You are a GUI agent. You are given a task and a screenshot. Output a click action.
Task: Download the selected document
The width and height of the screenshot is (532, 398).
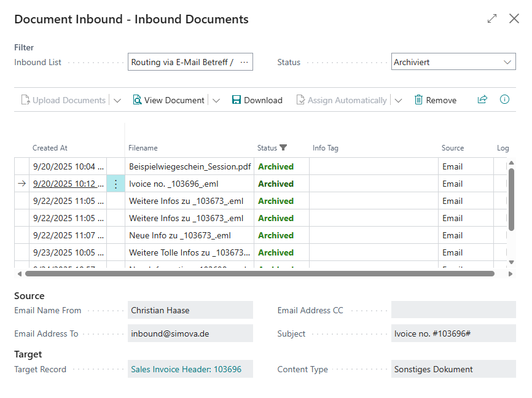pyautogui.click(x=257, y=100)
